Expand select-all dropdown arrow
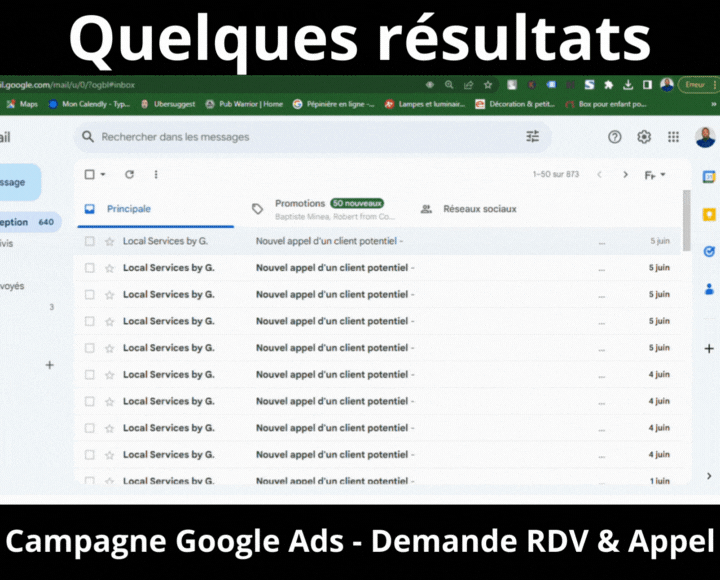Image resolution: width=720 pixels, height=580 pixels. tap(103, 175)
